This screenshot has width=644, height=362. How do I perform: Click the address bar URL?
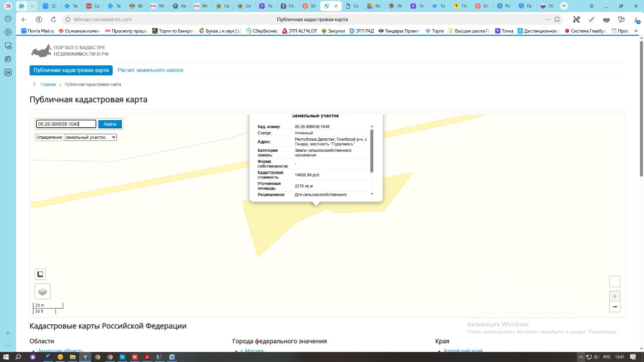[102, 20]
